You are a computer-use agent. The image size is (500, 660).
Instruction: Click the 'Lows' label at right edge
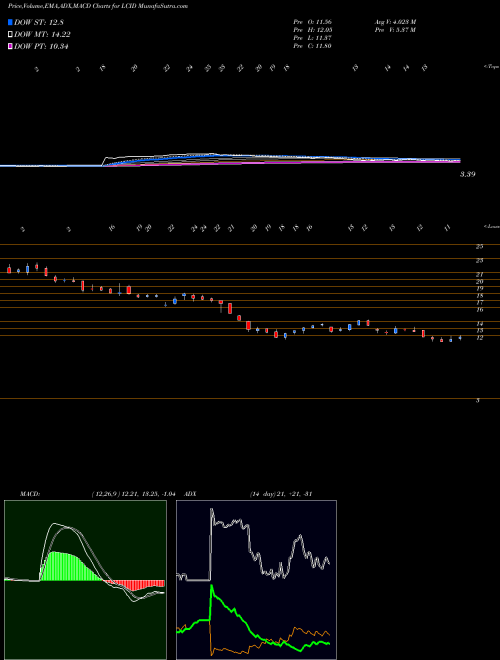click(x=492, y=227)
